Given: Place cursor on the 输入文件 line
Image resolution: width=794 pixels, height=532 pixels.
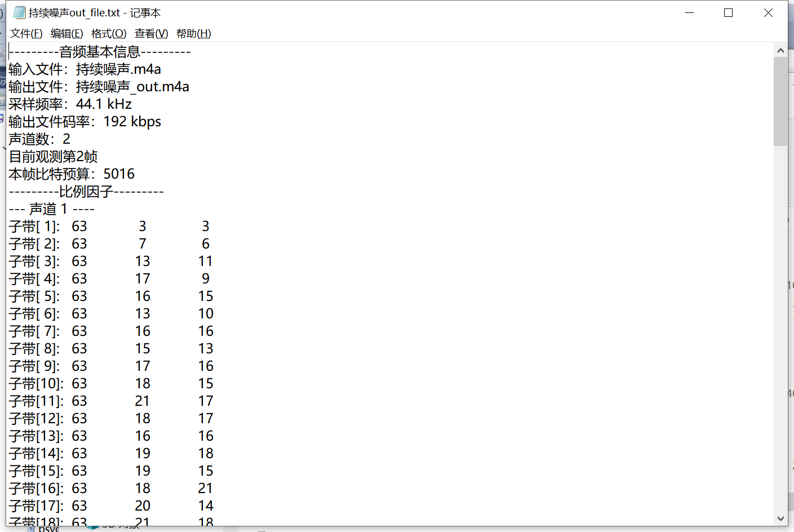Looking at the screenshot, I should pyautogui.click(x=83, y=69).
